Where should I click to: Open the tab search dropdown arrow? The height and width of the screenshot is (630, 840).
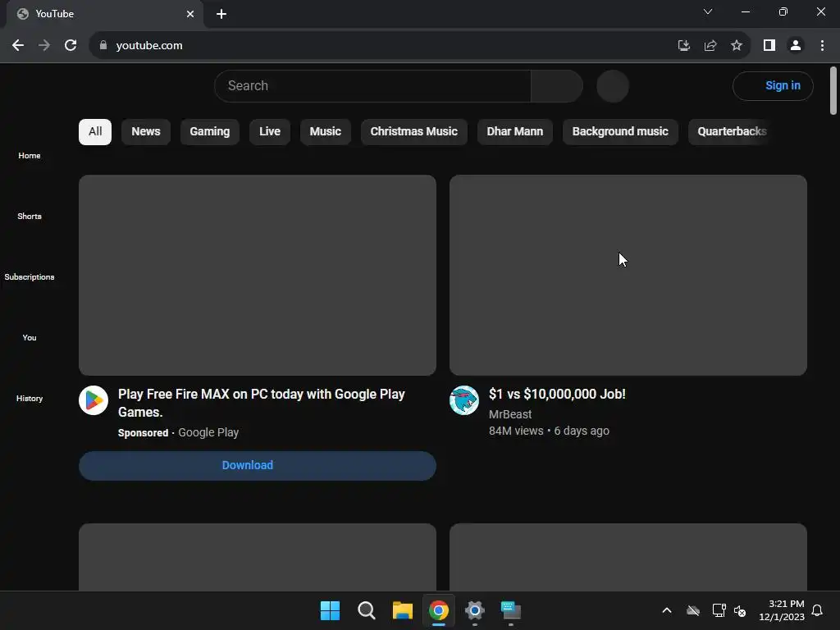708,11
